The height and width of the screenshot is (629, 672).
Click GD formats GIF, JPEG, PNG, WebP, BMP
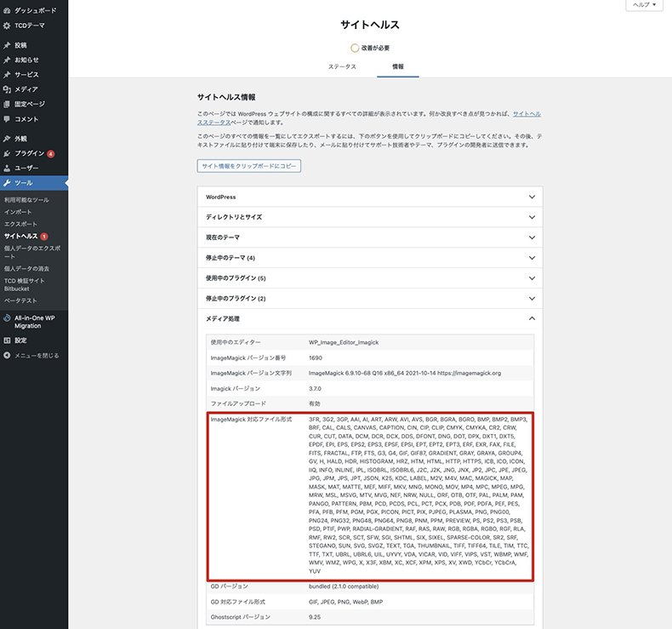point(346,602)
